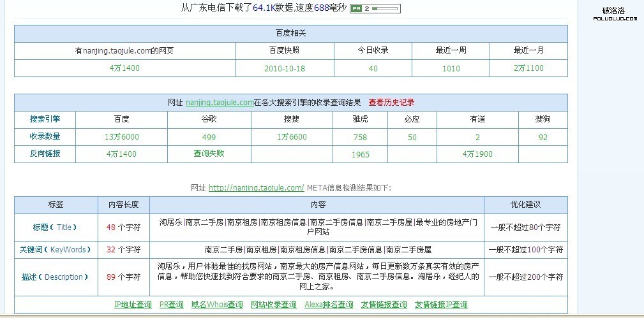Click the 最近一月 value 2万1100

pos(528,68)
